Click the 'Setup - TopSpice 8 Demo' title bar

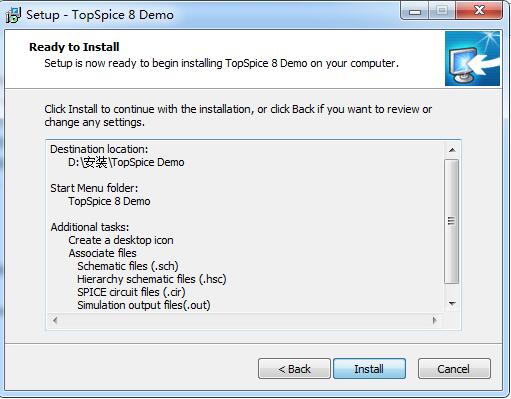(x=100, y=15)
